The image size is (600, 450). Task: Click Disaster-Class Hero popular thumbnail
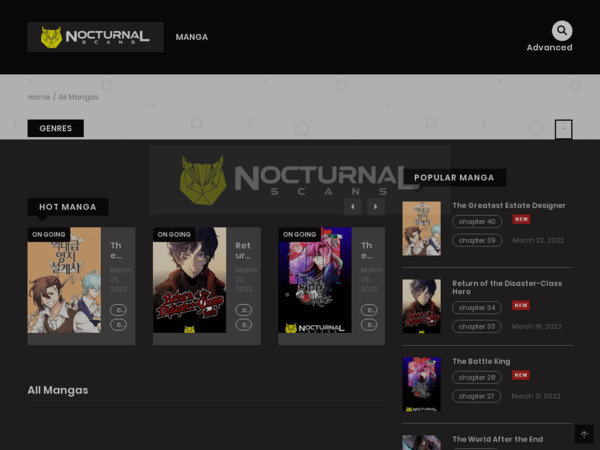[x=421, y=306]
